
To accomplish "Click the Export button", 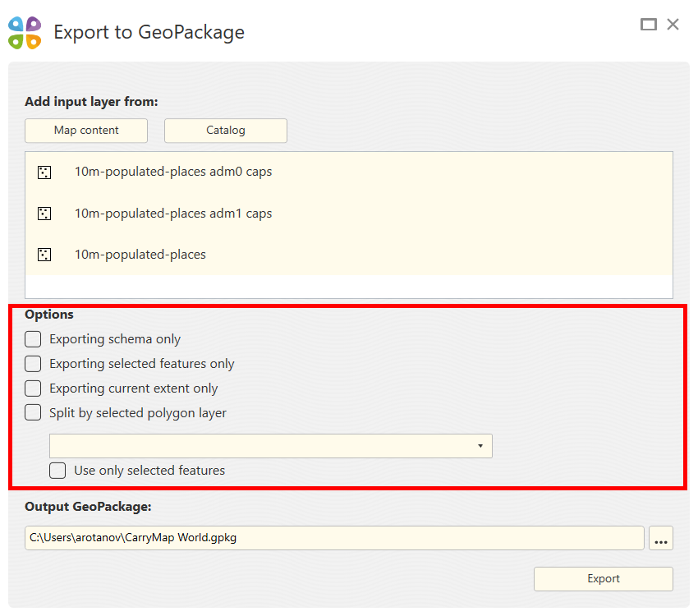I will click(x=604, y=578).
